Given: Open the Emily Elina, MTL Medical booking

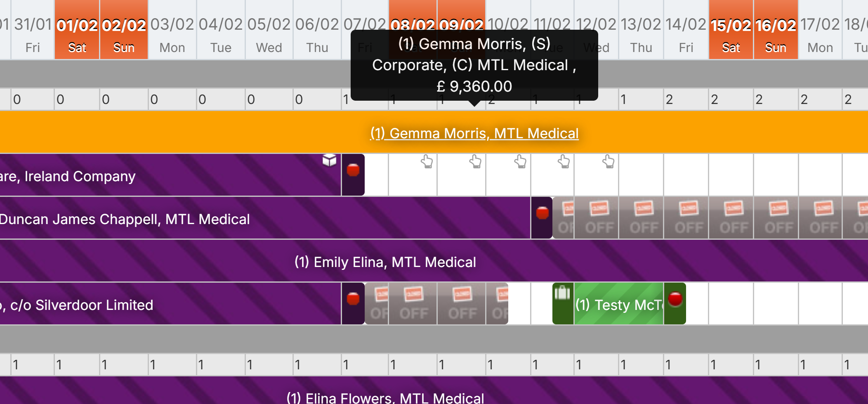Looking at the screenshot, I should (385, 262).
